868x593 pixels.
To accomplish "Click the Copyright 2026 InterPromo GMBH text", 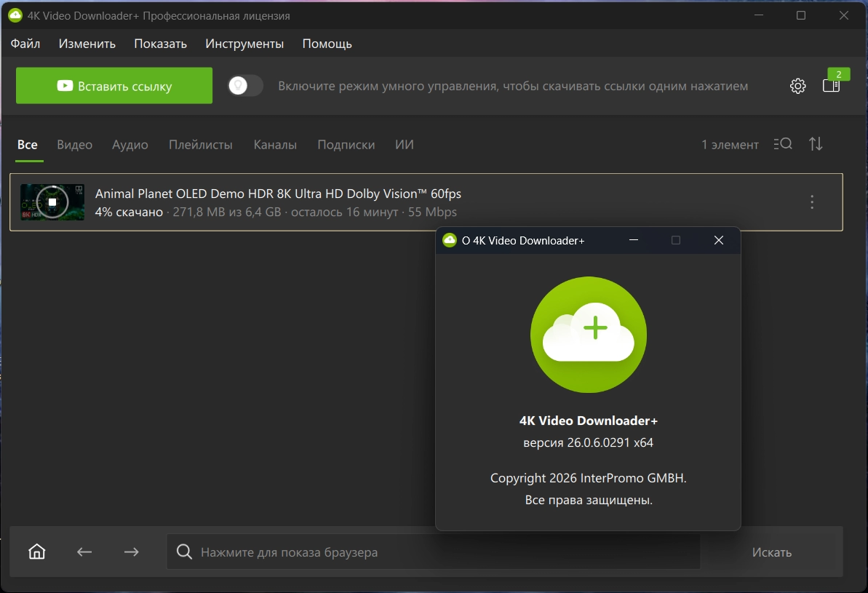I will (589, 478).
